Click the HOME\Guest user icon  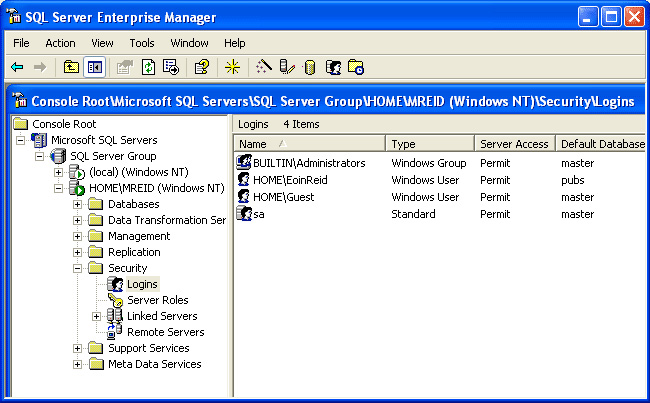tap(243, 197)
